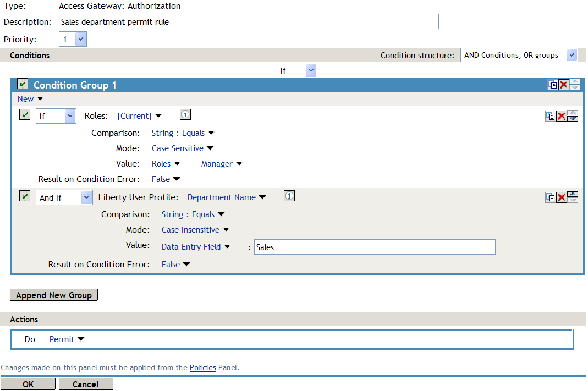Delete the Roles condition
Screen dimensions: 588x391
point(561,116)
